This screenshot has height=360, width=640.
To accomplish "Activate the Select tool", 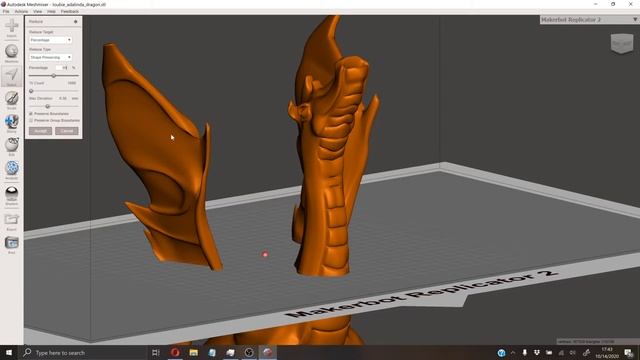I will point(11,75).
